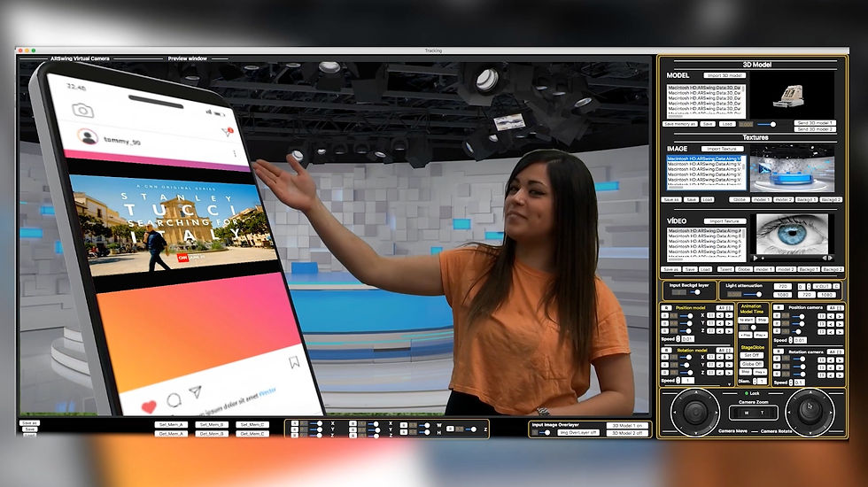Toggle StageGlobe Set Off

[x=752, y=355]
